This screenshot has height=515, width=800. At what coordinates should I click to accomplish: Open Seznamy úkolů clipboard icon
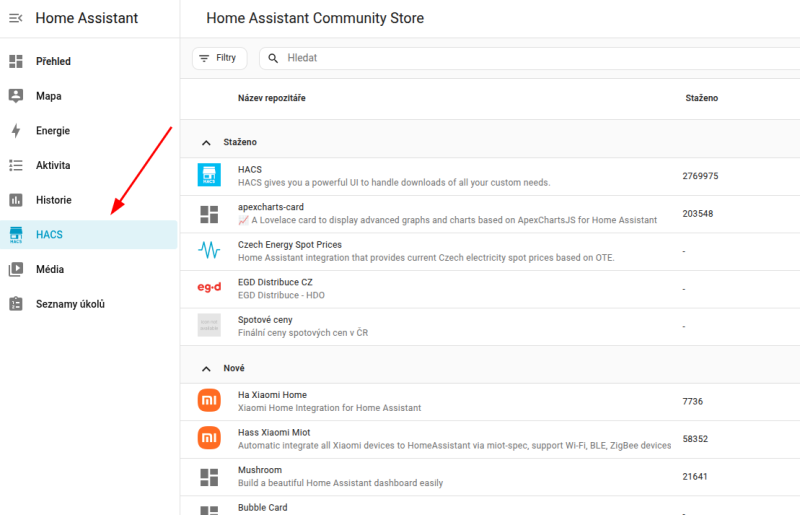[16, 304]
